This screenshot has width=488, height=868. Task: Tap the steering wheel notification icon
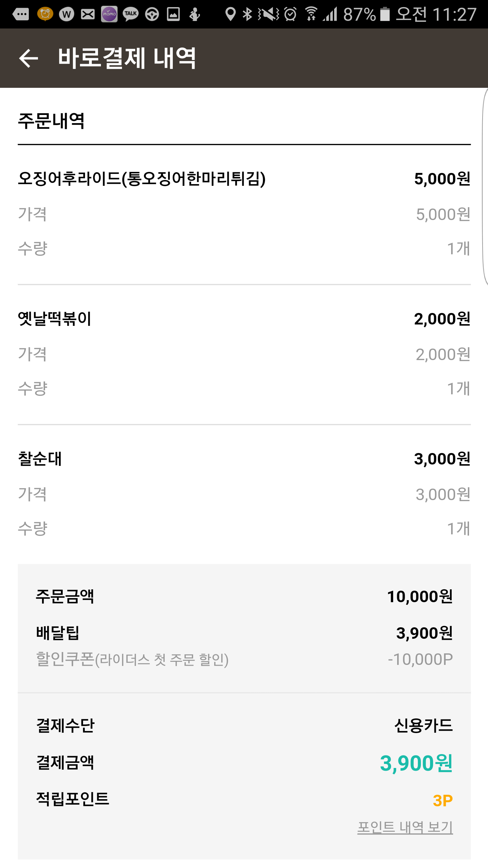tap(152, 14)
